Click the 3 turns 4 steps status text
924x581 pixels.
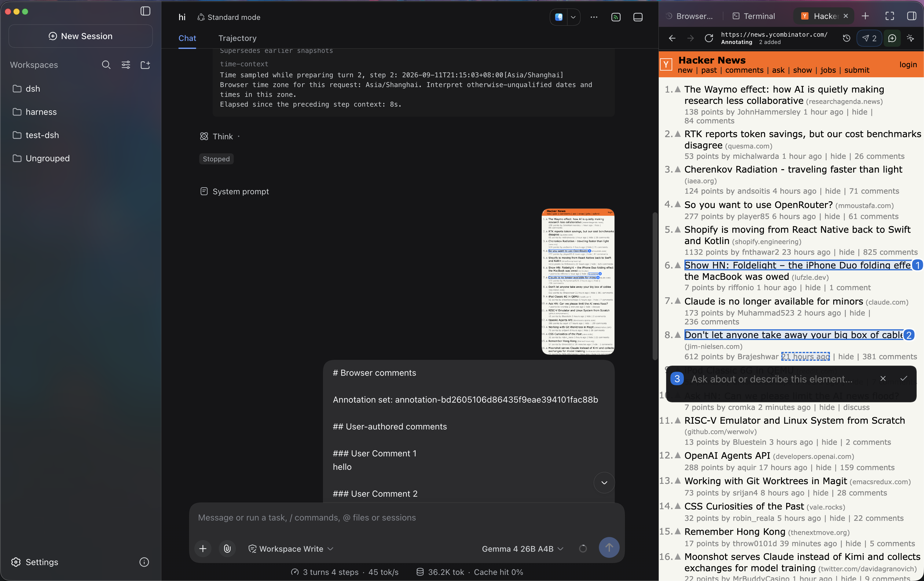click(331, 572)
